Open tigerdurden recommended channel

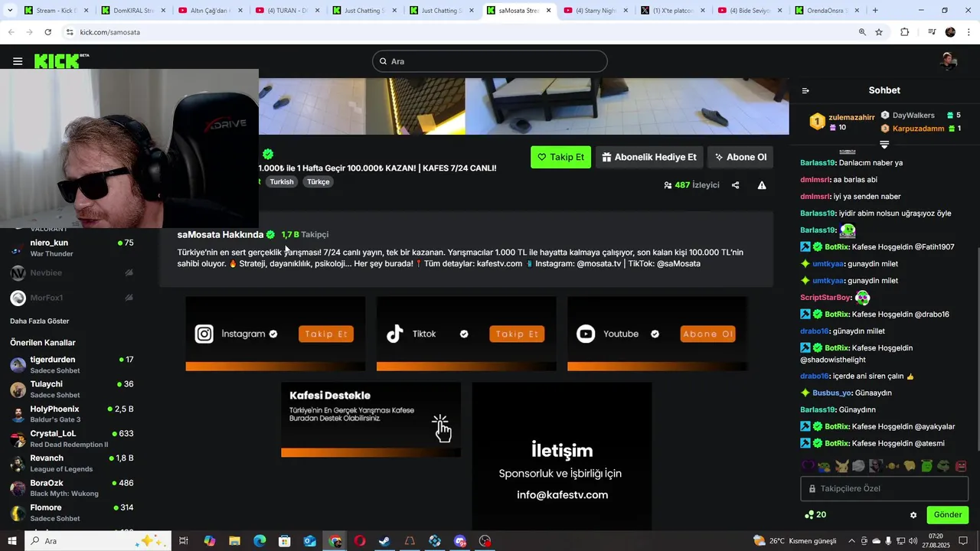(x=71, y=365)
